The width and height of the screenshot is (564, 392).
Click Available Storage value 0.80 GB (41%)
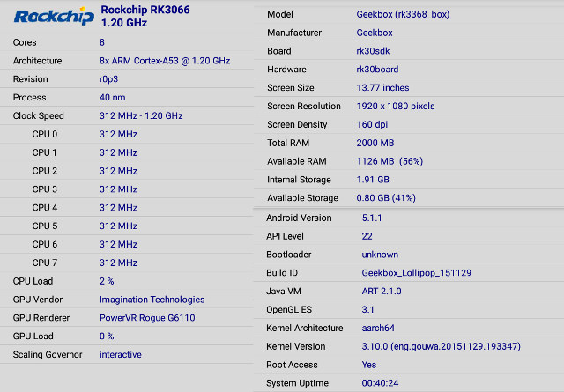point(386,198)
